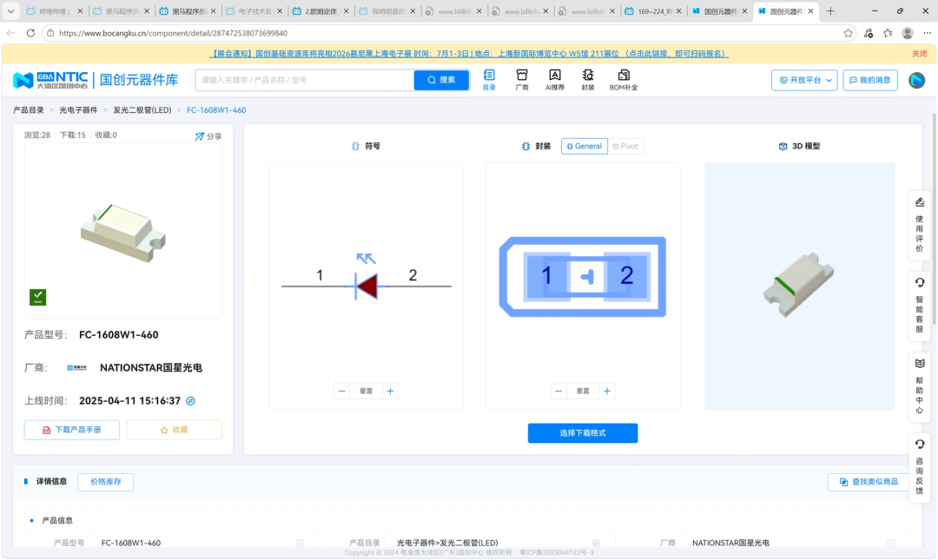Go to 产品目录 breadcrumb
Image resolution: width=938 pixels, height=560 pixels.
[29, 110]
